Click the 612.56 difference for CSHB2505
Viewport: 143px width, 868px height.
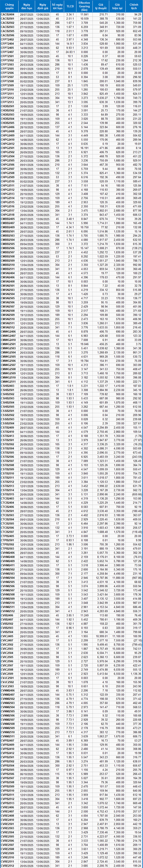137,407
